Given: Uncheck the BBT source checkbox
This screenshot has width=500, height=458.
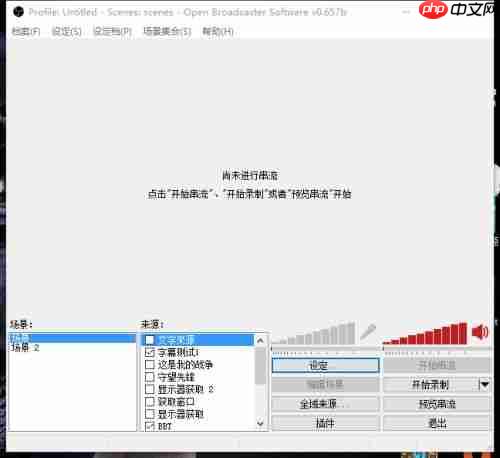Looking at the screenshot, I should coord(150,426).
